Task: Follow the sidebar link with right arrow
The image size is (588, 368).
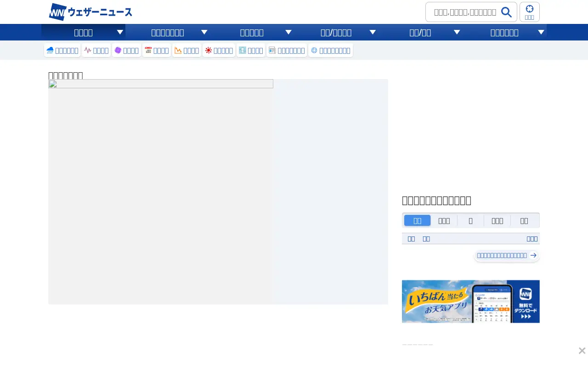Action: click(507, 255)
